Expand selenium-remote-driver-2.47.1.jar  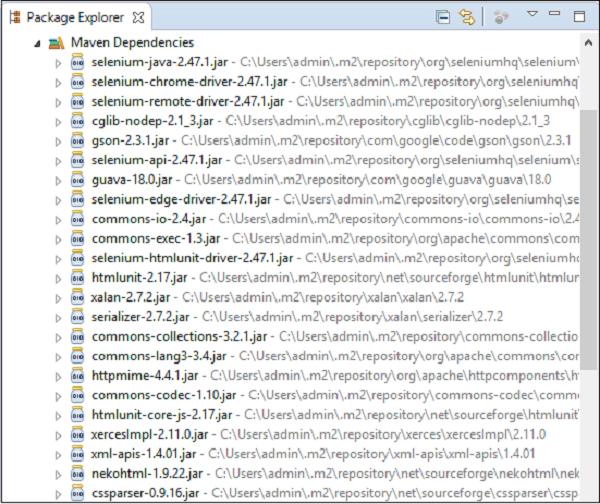point(58,103)
